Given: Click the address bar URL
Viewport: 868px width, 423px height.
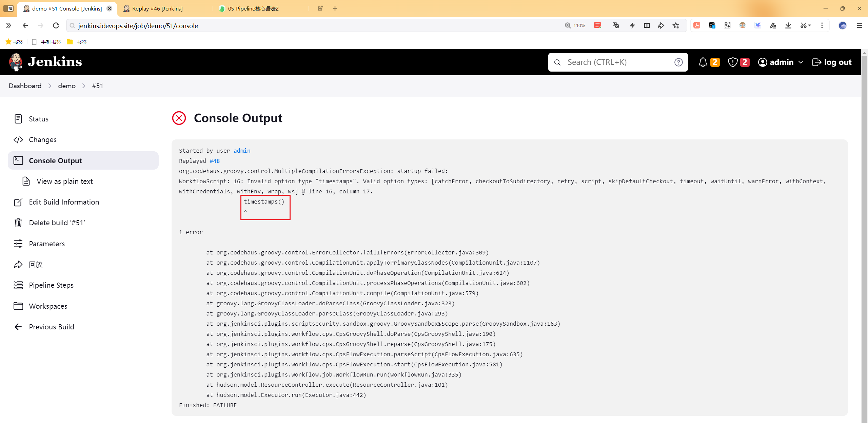Looking at the screenshot, I should [138, 26].
